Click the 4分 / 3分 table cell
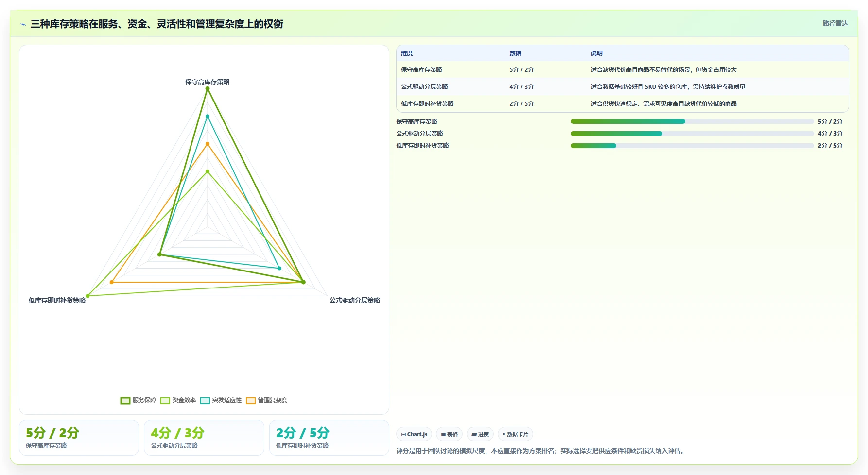Image resolution: width=868 pixels, height=475 pixels. [x=521, y=87]
